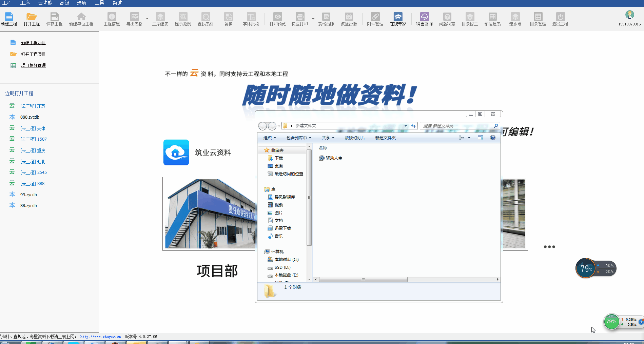The height and width of the screenshot is (344, 644).
Task: Open the 共享 dropdown in explorer
Action: click(x=328, y=138)
